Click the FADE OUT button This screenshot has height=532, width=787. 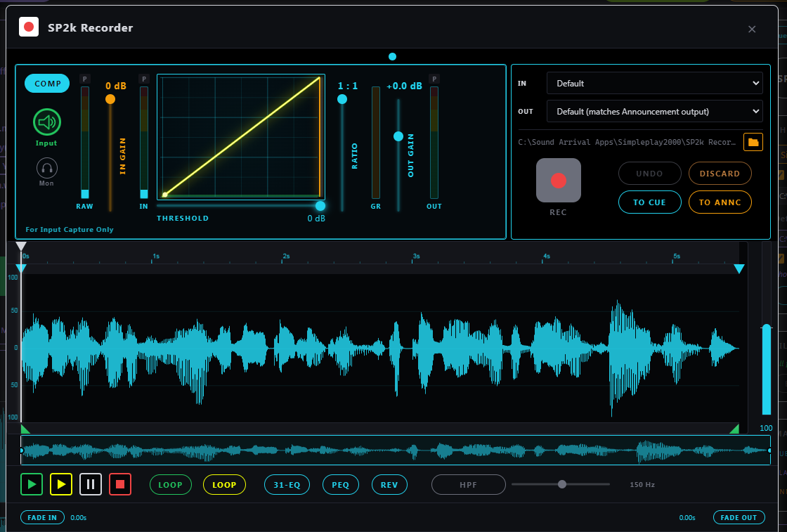(x=739, y=517)
